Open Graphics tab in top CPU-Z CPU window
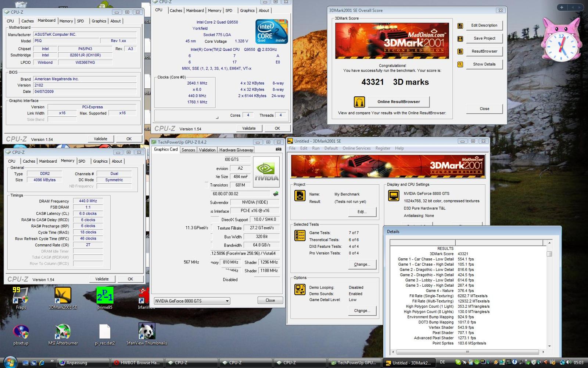This screenshot has width=588, height=368. 247,11
